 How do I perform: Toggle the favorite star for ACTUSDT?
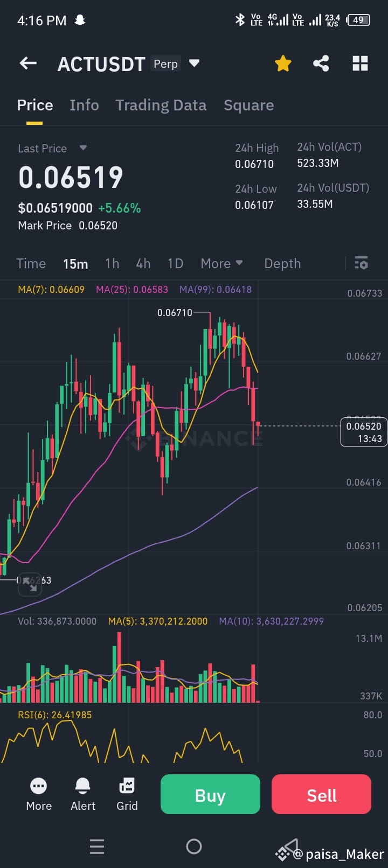click(x=283, y=64)
